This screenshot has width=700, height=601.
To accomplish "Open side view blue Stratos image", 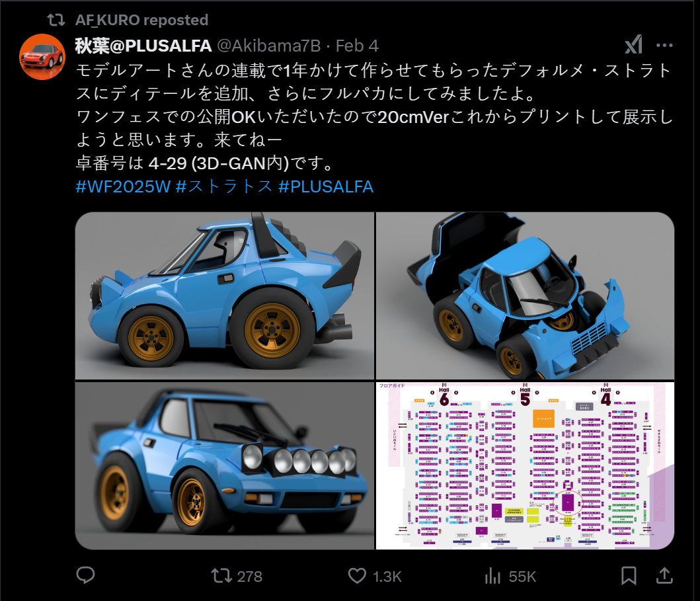I will 225,296.
